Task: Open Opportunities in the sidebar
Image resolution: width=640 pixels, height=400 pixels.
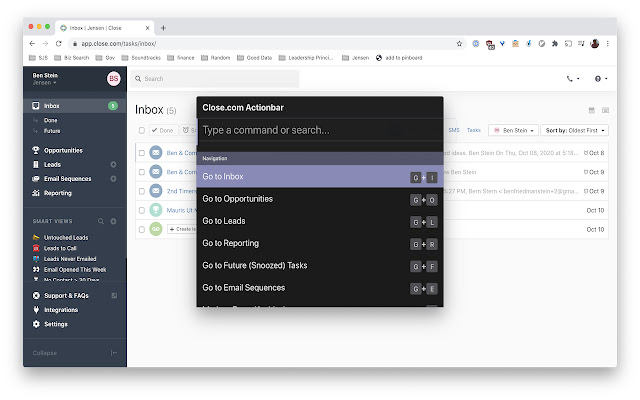Action: click(63, 150)
